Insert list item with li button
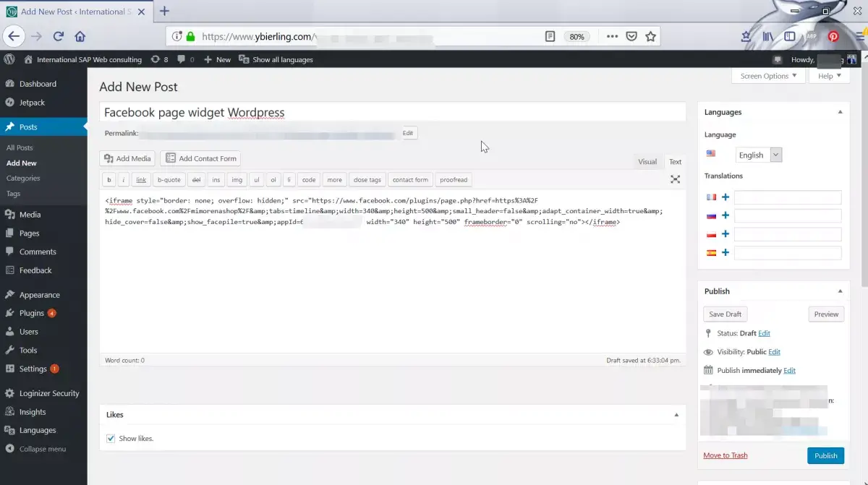This screenshot has width=868, height=485. point(289,180)
